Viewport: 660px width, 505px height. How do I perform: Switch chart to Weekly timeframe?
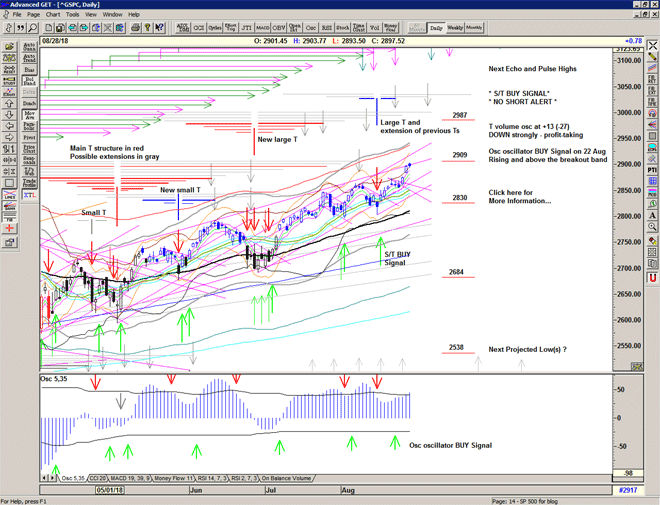click(454, 28)
